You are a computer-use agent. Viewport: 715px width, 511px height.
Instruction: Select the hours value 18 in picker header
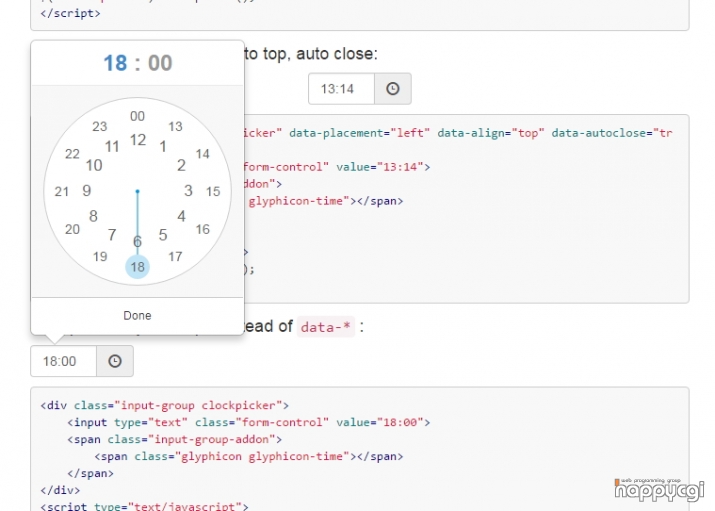coord(115,63)
